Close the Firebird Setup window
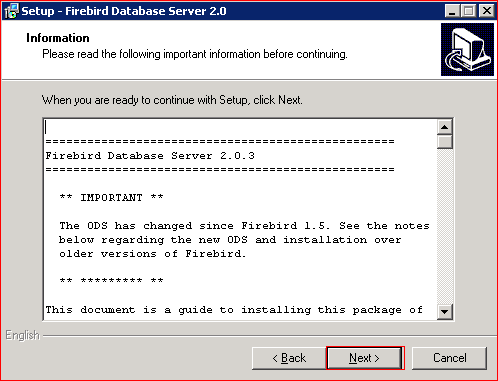This screenshot has height=381, width=498. pyautogui.click(x=486, y=11)
